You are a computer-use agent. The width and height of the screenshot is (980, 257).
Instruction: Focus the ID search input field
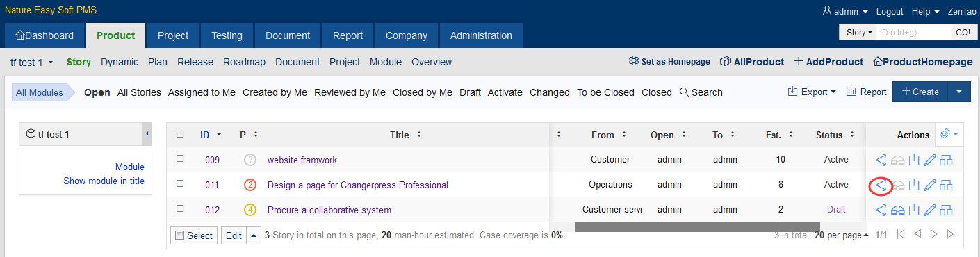(x=913, y=33)
